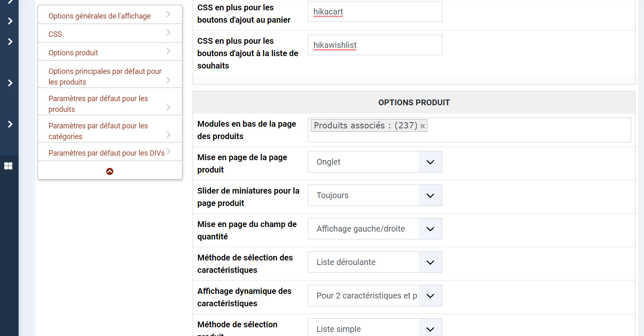Click the chevron next to CSS

168,32
